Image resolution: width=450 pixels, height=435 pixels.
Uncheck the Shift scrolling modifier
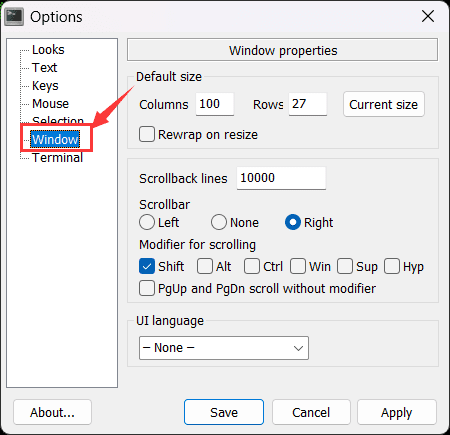[147, 266]
